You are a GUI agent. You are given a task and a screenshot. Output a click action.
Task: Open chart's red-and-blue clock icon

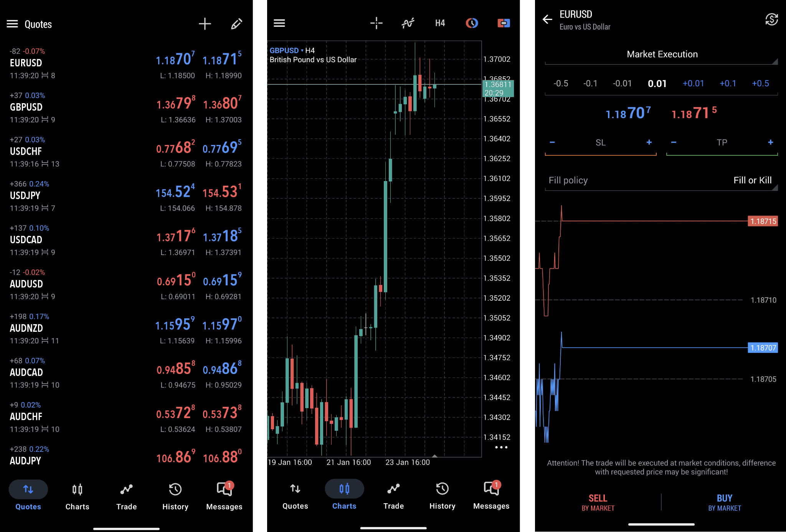pos(472,23)
